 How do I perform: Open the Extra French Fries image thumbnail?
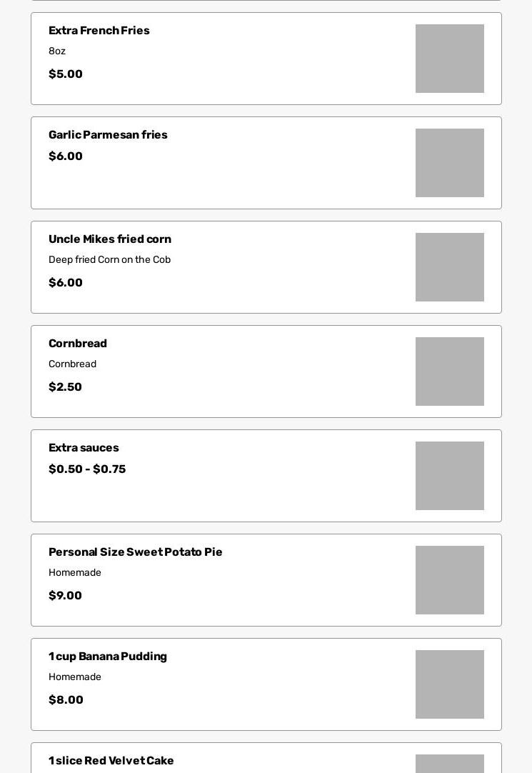[x=449, y=59]
